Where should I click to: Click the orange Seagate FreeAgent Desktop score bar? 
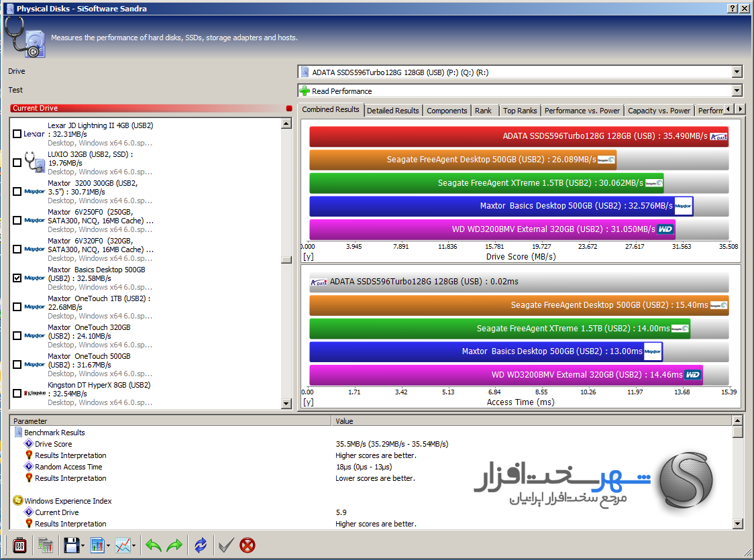click(463, 160)
